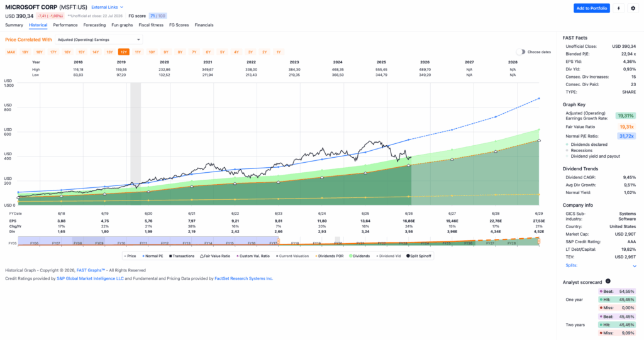Select 7Y time range

pos(194,52)
